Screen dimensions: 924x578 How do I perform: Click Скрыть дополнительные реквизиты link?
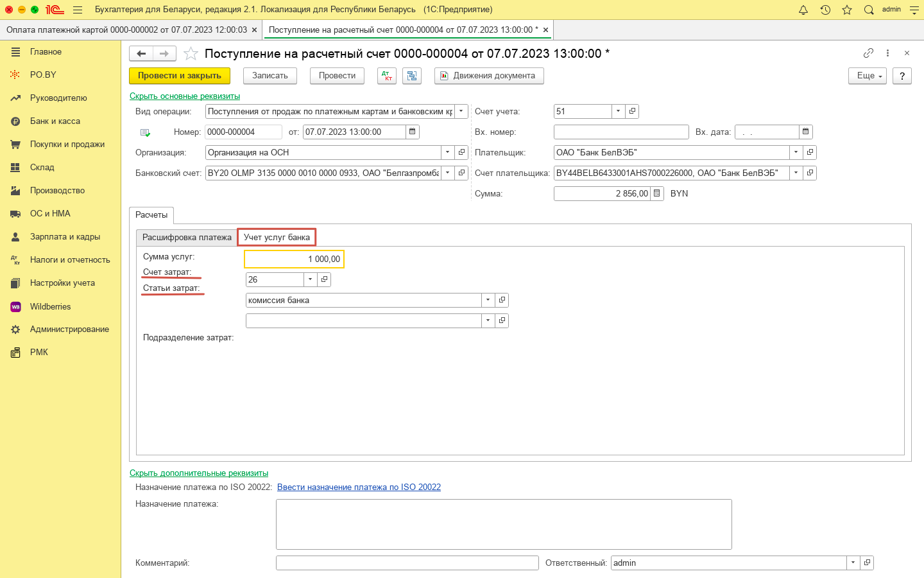[x=199, y=473]
